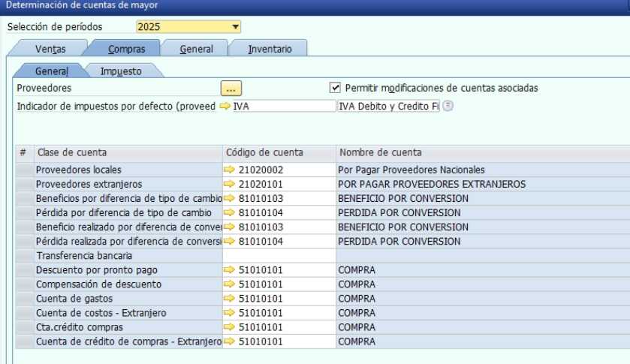The height and width of the screenshot is (364, 630).
Task: Click the link arrow for Cta.crédito compras
Action: (229, 327)
